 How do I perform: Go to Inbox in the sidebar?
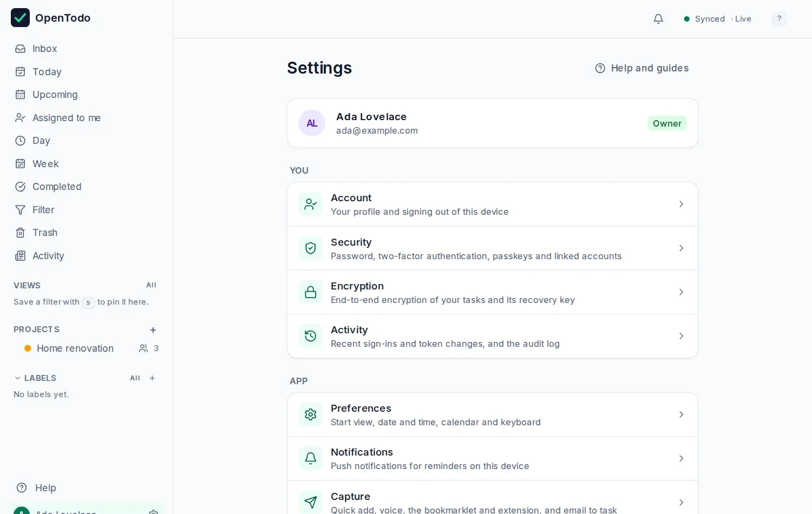(87, 49)
